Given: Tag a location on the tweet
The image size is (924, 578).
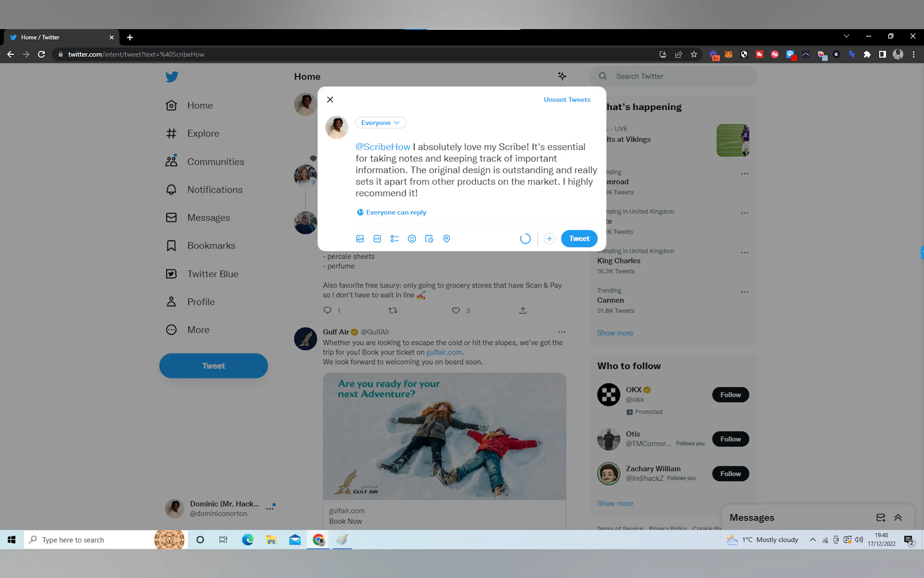Looking at the screenshot, I should click(446, 238).
